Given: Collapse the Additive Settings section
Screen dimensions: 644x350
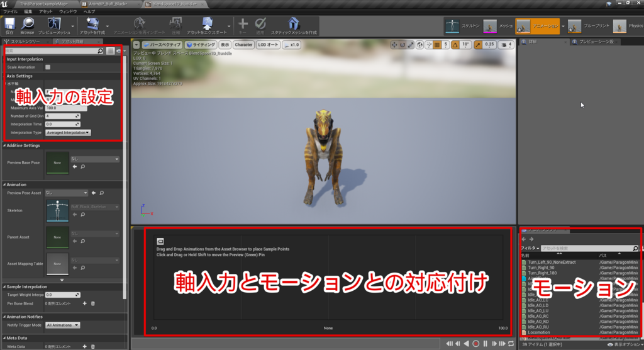Looking at the screenshot, I should pyautogui.click(x=4, y=145).
